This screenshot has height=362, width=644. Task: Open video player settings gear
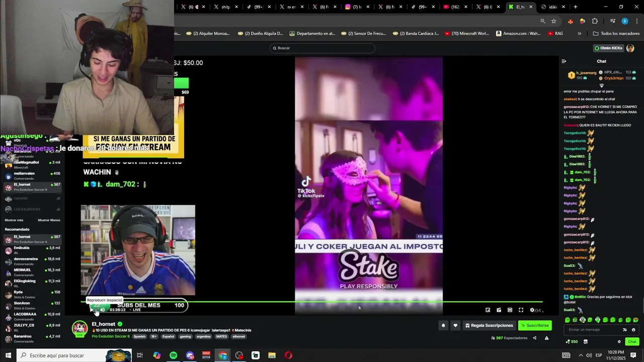532,310
